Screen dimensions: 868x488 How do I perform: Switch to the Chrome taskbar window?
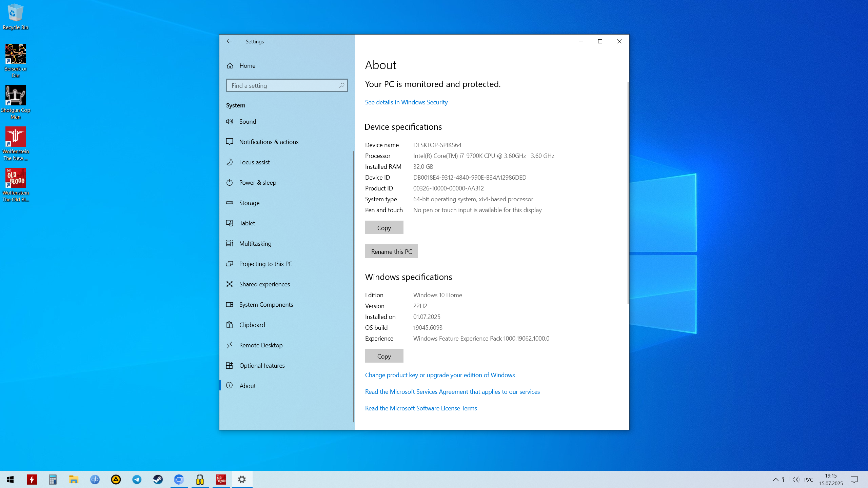pyautogui.click(x=179, y=480)
